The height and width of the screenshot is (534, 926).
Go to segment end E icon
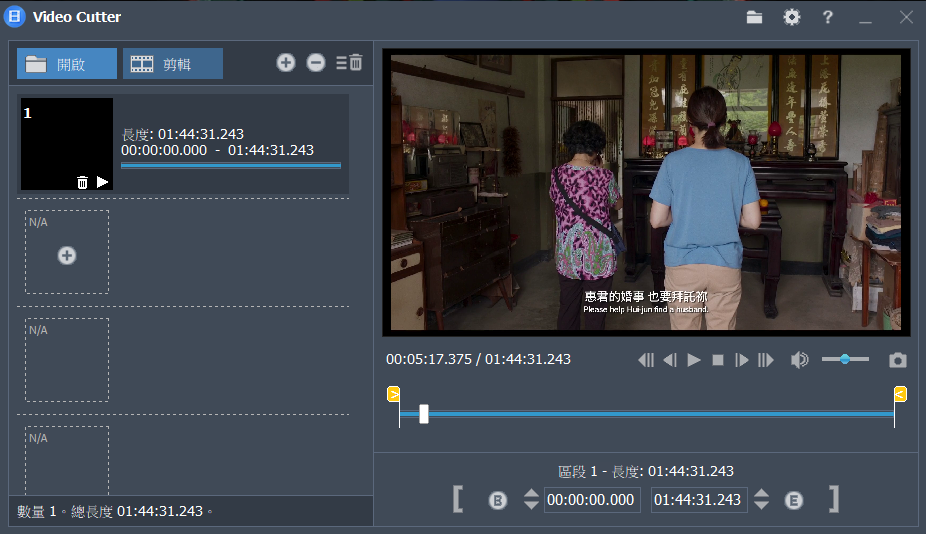(794, 500)
